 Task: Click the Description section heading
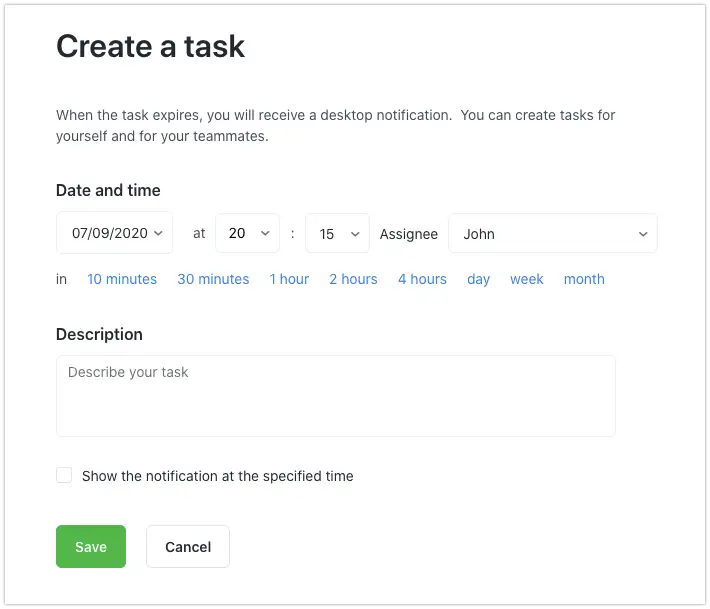99,334
